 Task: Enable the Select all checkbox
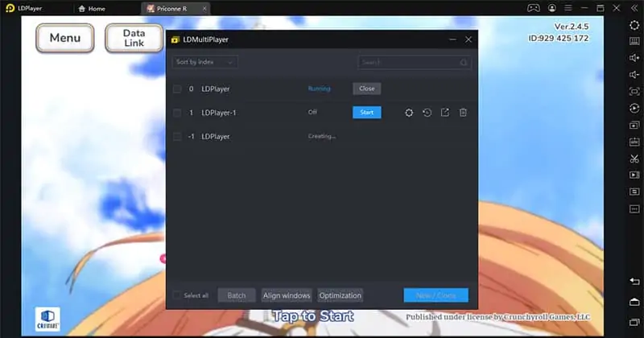(177, 295)
